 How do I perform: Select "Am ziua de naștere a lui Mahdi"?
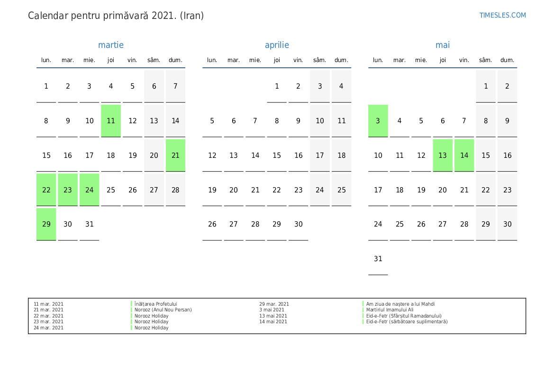400,304
